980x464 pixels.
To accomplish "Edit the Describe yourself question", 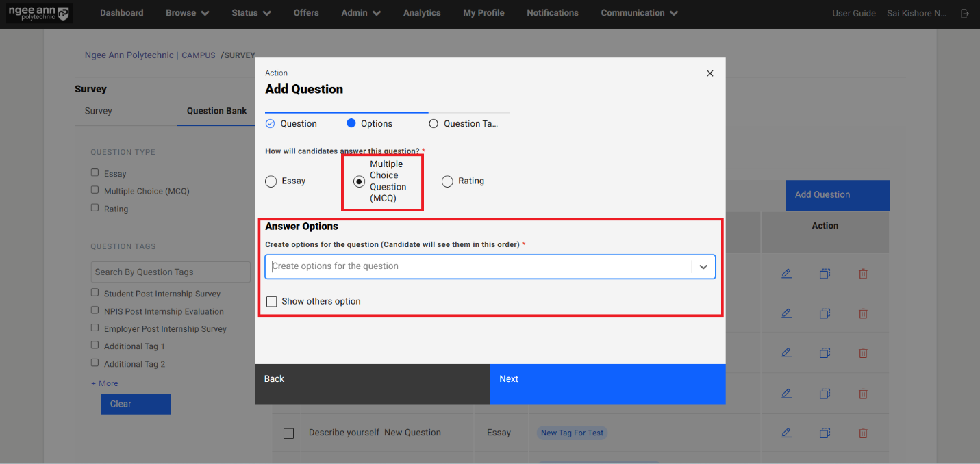I will point(786,433).
